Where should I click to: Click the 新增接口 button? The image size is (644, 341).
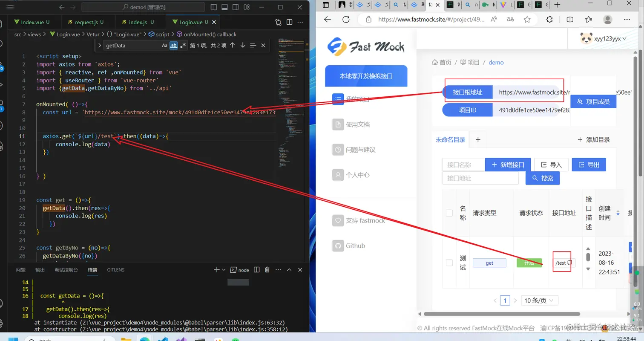coord(508,165)
